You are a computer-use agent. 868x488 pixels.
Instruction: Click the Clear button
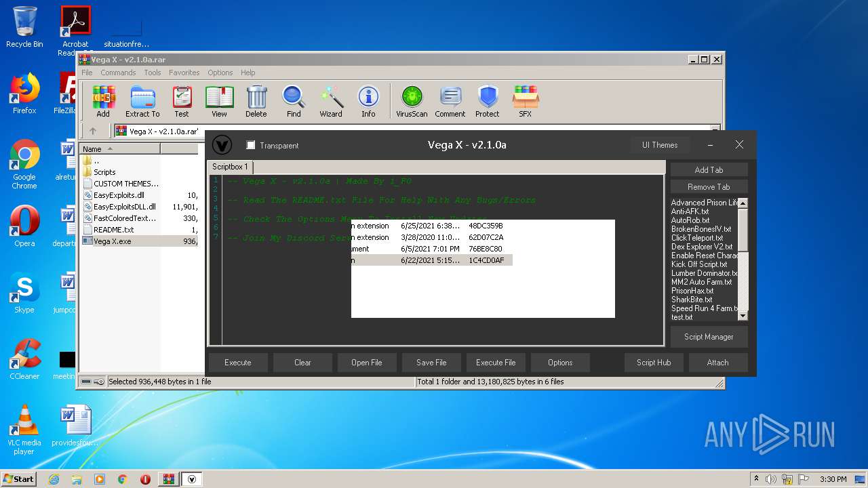click(x=302, y=363)
